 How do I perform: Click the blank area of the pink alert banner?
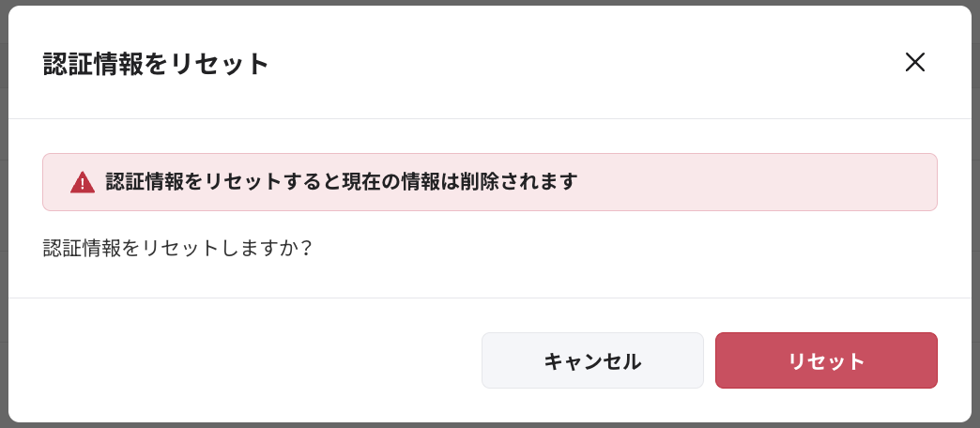[x=751, y=182]
